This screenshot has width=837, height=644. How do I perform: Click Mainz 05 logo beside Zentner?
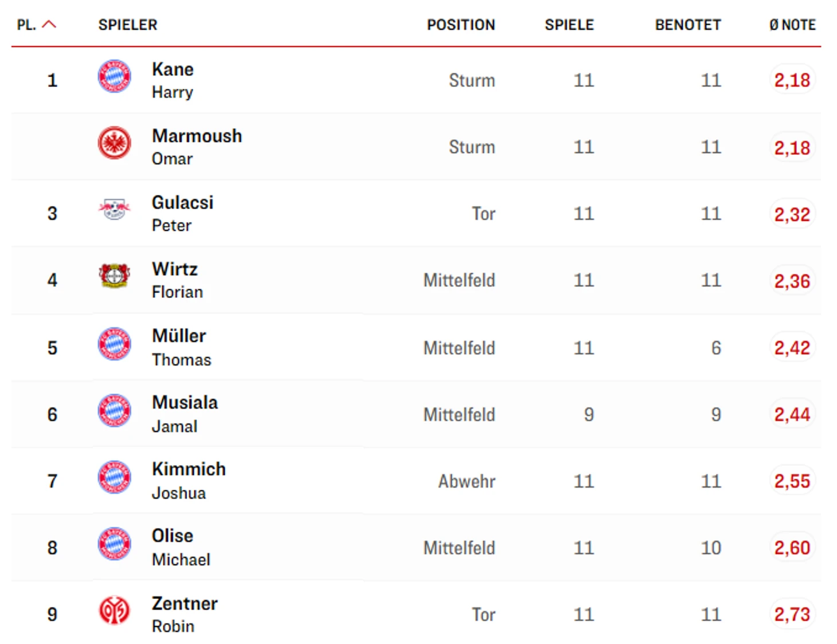(x=115, y=611)
